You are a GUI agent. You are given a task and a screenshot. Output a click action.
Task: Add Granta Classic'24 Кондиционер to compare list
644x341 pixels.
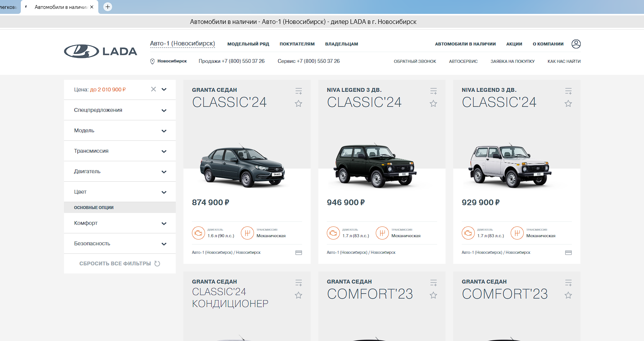[x=299, y=283]
